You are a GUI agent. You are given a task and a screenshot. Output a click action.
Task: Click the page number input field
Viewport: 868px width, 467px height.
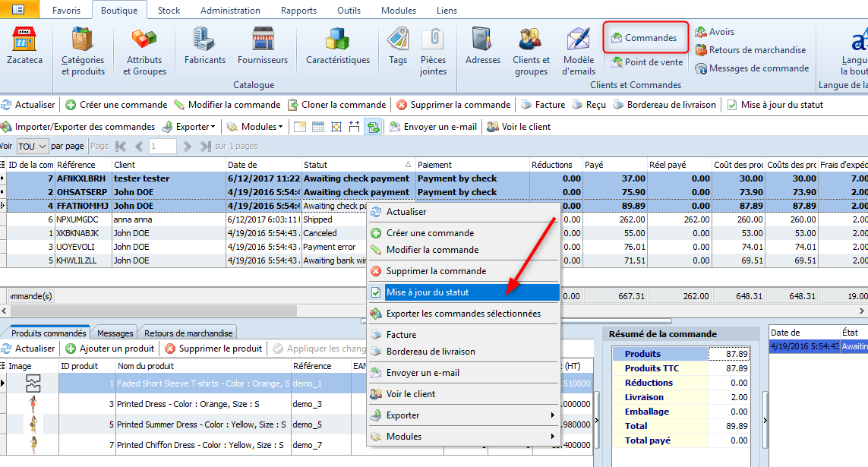pos(163,146)
